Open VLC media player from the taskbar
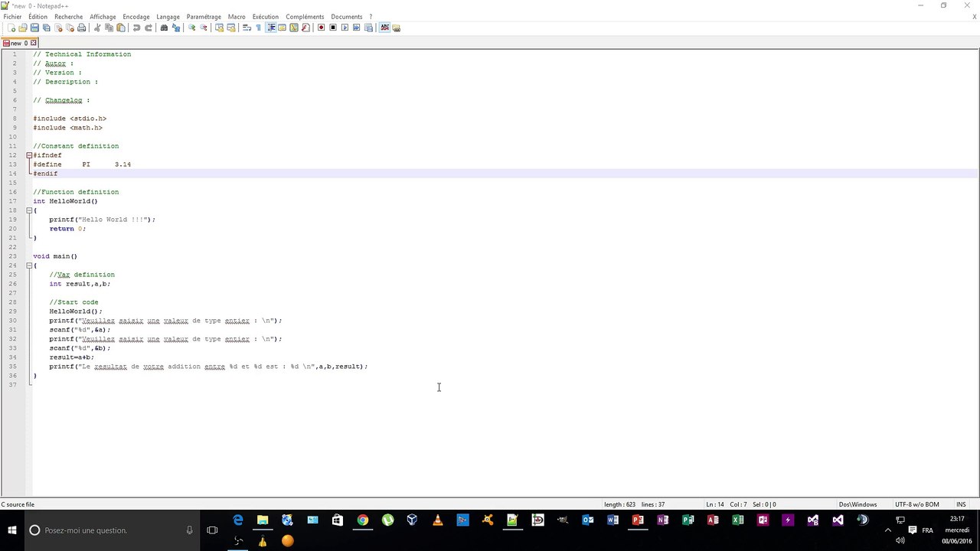This screenshot has height=551, width=980. [438, 520]
